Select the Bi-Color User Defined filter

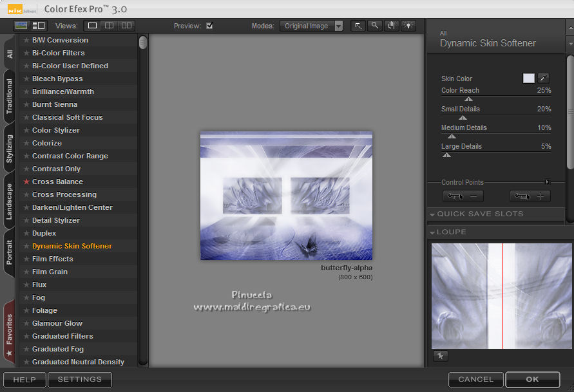70,66
